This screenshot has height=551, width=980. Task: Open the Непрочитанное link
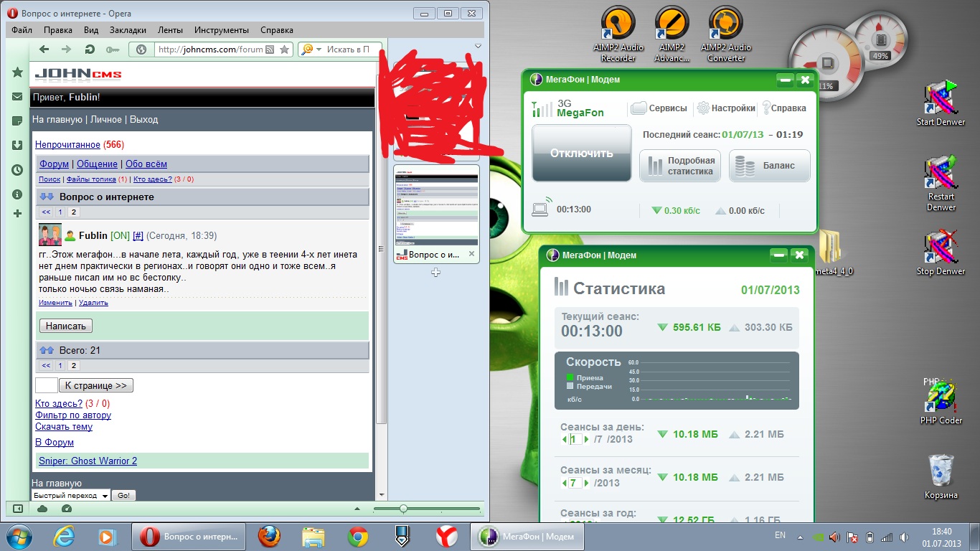[67, 145]
